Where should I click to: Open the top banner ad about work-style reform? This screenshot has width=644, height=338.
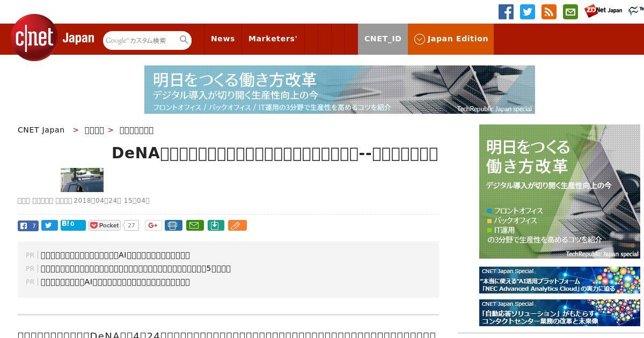click(x=340, y=90)
